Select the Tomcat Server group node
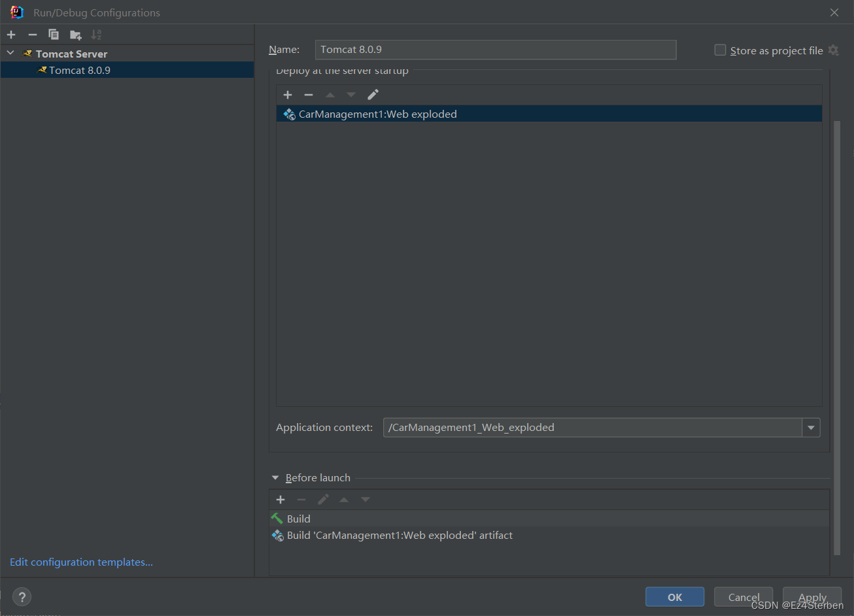 [127, 54]
